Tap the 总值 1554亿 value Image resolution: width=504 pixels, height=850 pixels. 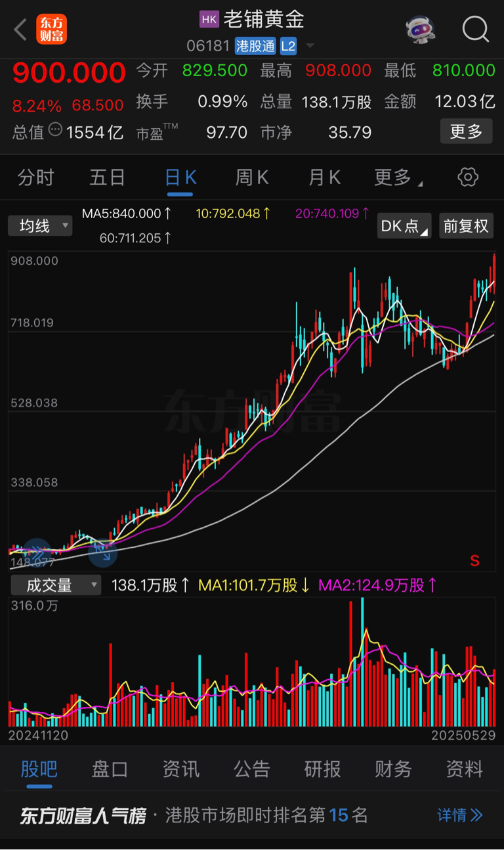click(x=94, y=132)
